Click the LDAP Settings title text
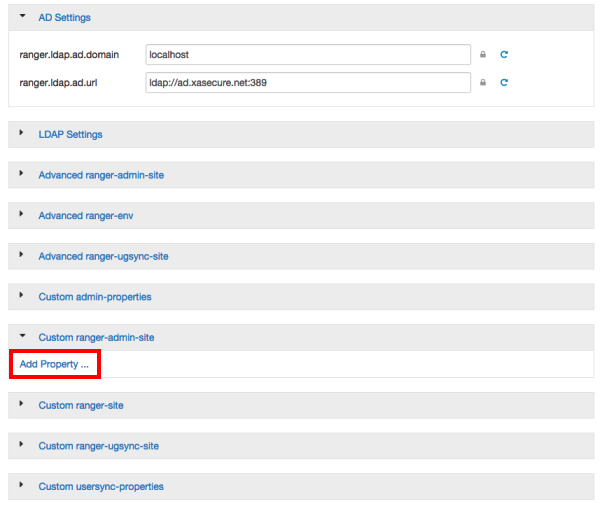 (x=70, y=134)
